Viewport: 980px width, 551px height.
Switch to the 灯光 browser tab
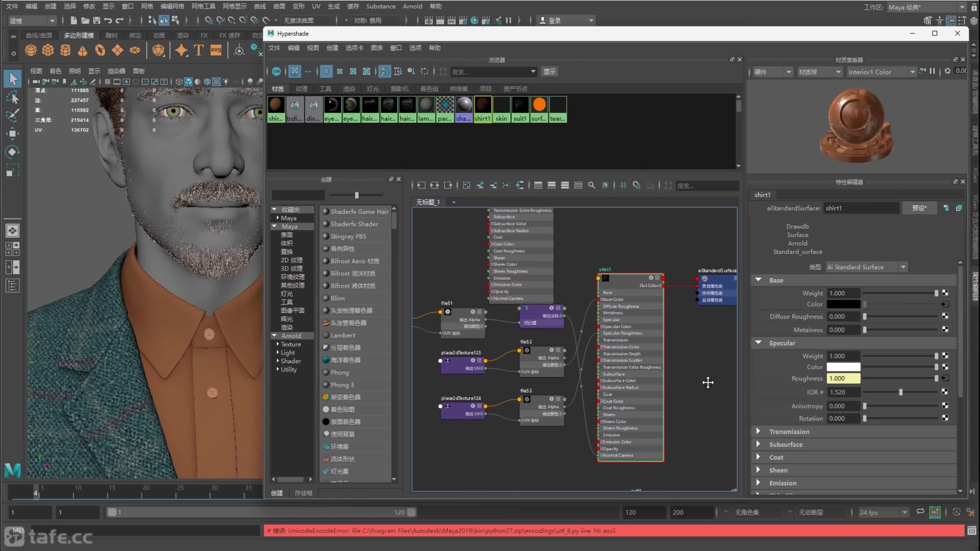372,89
